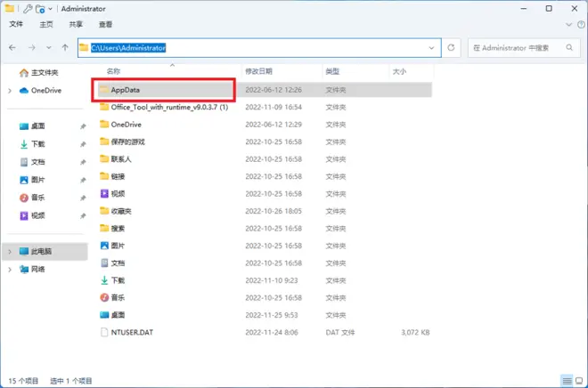Click the properties icon in title bar

[28, 9]
